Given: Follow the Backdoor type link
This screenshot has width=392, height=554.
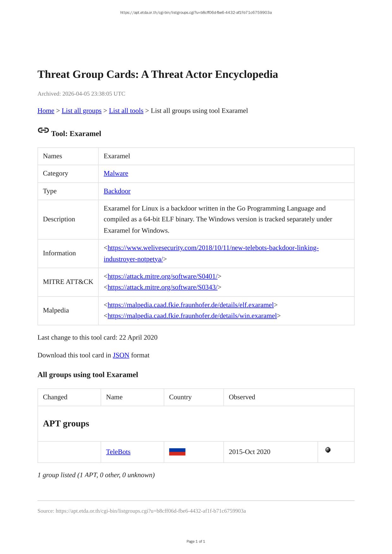Looking at the screenshot, I should click(117, 191).
